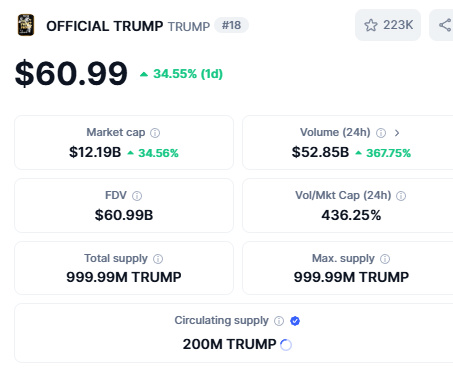Click the TRUMP ticker symbol label
Screen dimensions: 453x372
click(x=189, y=26)
